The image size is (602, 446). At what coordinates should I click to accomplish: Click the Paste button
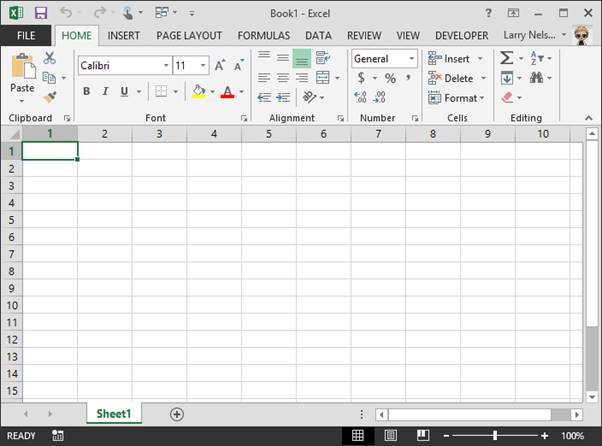(x=22, y=75)
